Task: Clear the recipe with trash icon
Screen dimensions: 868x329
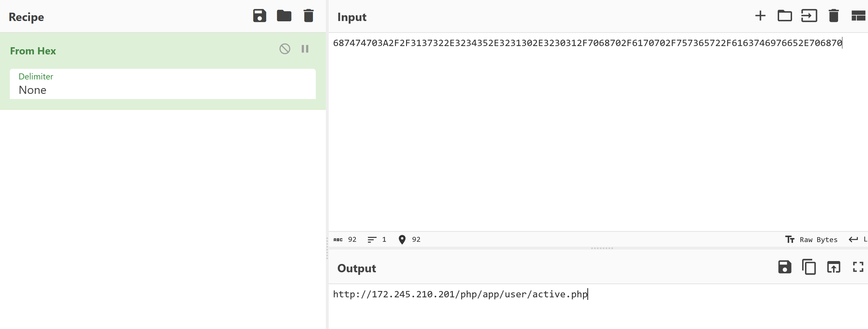Action: click(308, 16)
